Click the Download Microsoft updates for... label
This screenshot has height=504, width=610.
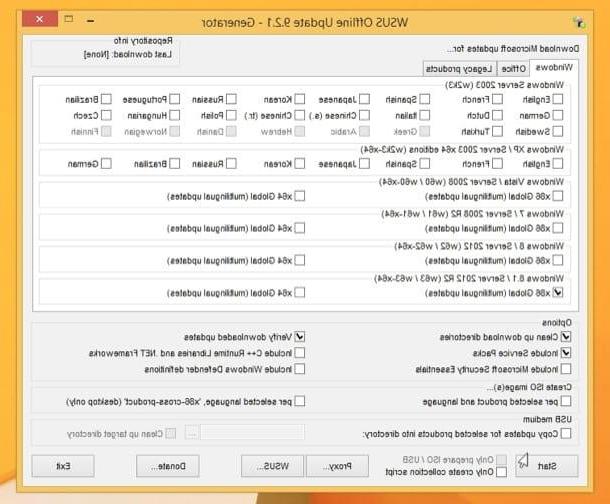point(513,49)
